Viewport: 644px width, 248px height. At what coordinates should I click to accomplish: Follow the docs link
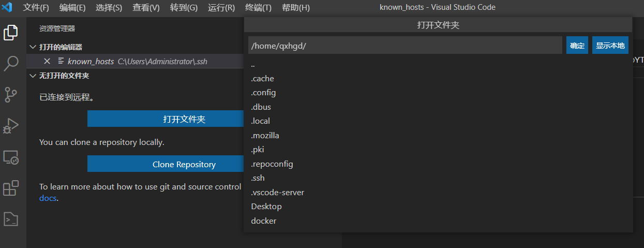click(x=48, y=198)
